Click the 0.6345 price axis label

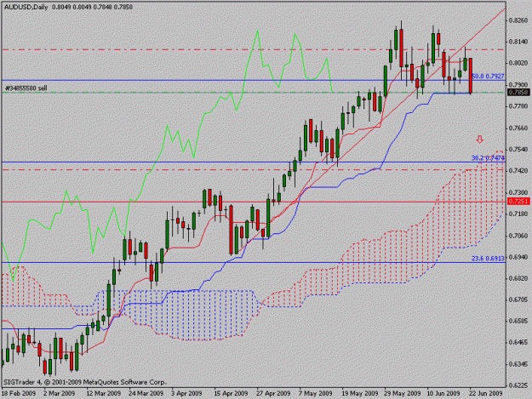518,364
